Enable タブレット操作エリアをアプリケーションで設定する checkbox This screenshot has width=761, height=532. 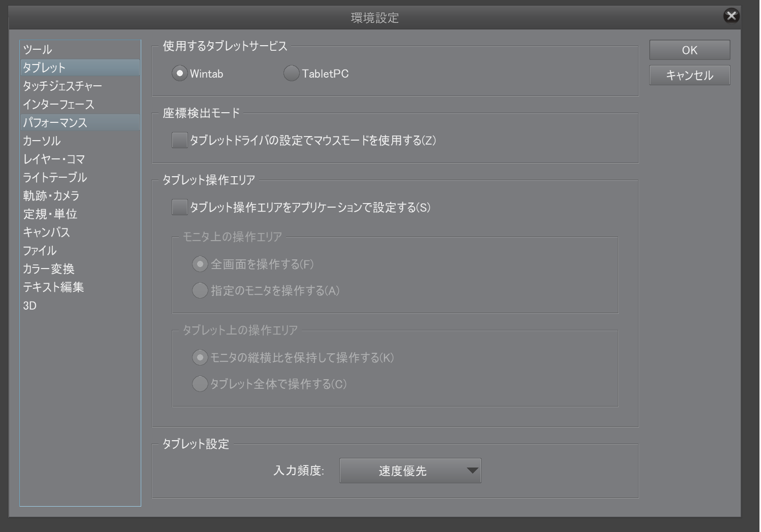click(x=180, y=207)
